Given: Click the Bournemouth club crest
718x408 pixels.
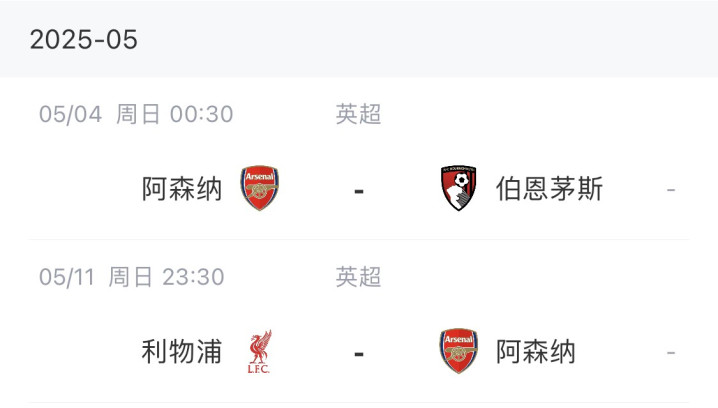Looking at the screenshot, I should tap(459, 188).
